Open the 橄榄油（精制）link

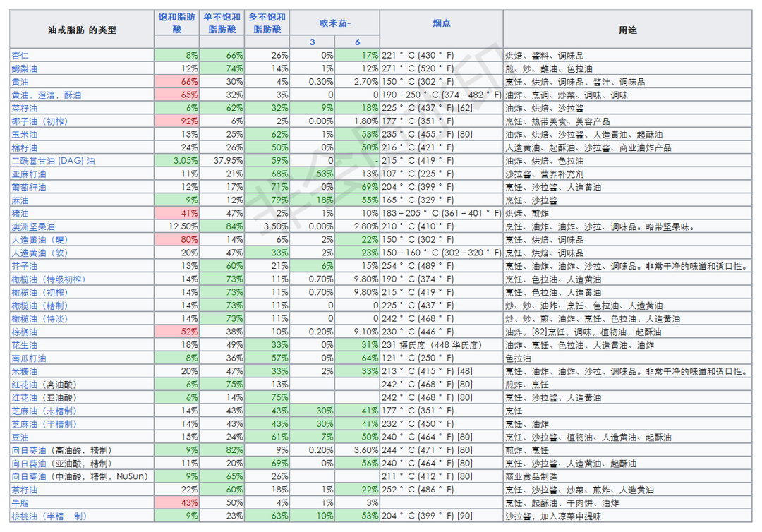(x=40, y=305)
